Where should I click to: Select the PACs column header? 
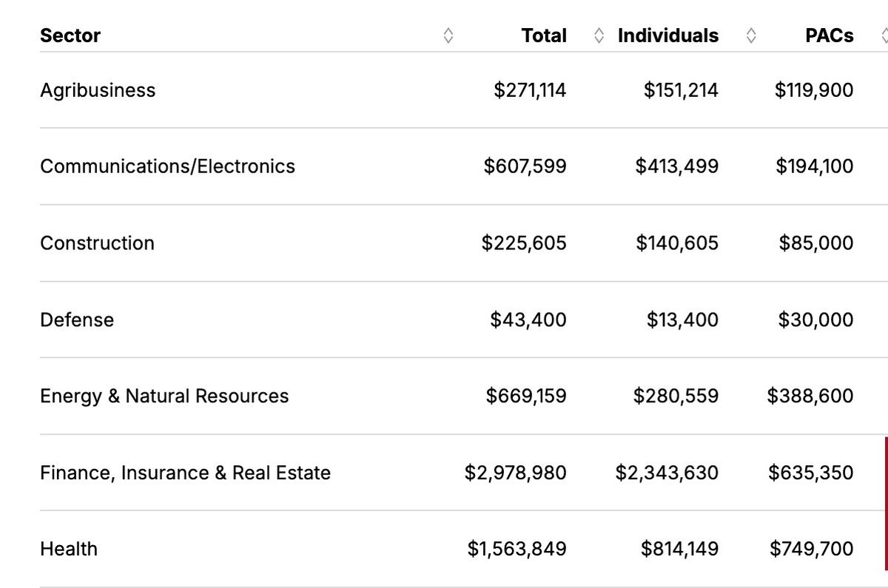pyautogui.click(x=830, y=36)
